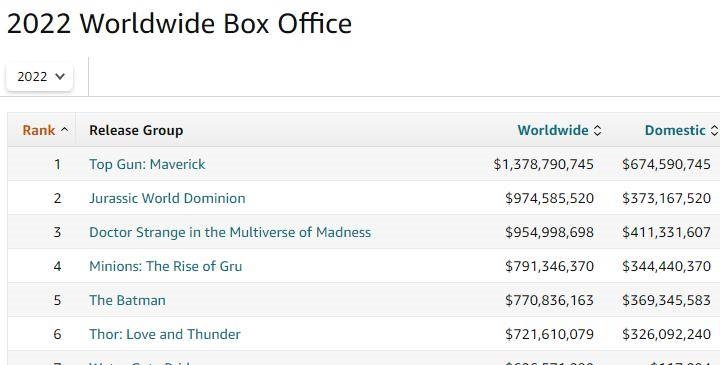Sort by Domestic column header
Image resolution: width=720 pixels, height=365 pixels.
tap(675, 130)
